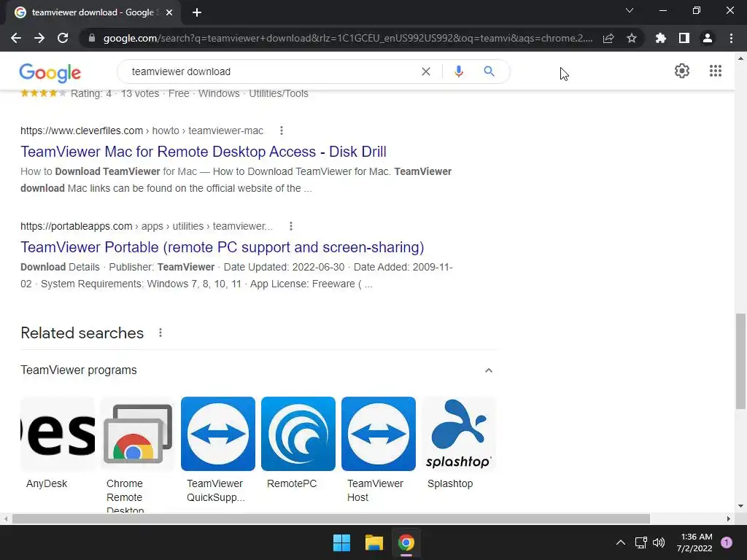The width and height of the screenshot is (747, 560).
Task: Go to Google home via logo
Action: tap(50, 72)
